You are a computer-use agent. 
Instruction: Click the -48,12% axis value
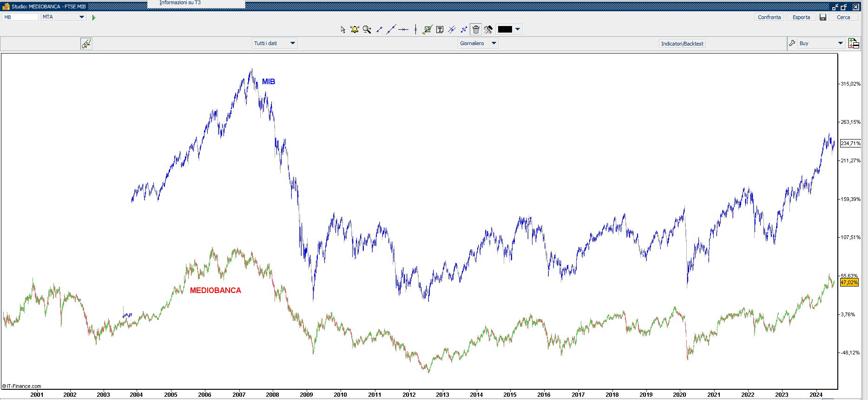[x=850, y=353]
